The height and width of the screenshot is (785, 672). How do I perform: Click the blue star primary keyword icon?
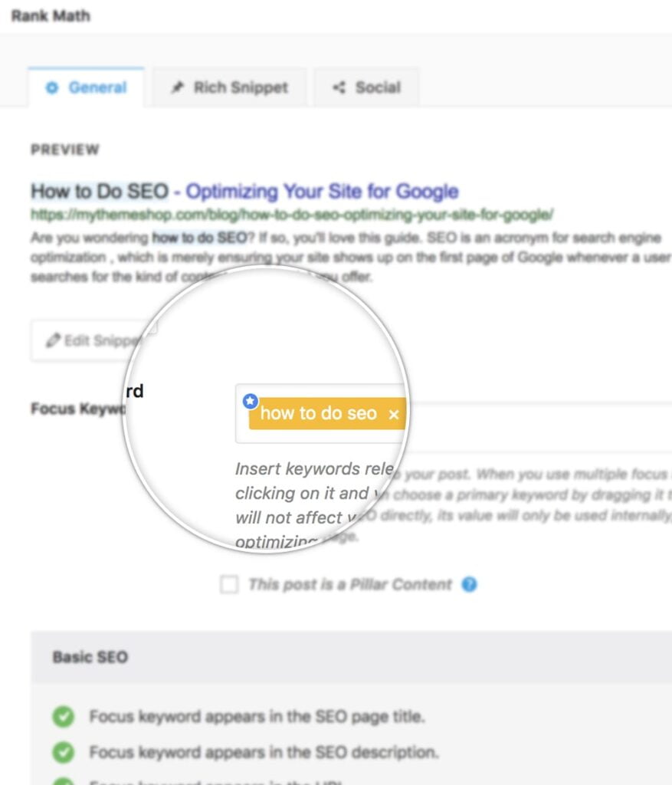250,401
